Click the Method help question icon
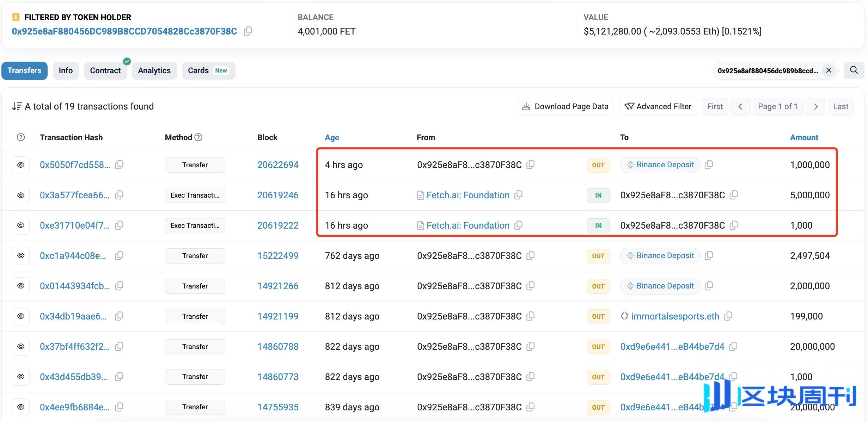This screenshot has width=868, height=422. point(198,137)
